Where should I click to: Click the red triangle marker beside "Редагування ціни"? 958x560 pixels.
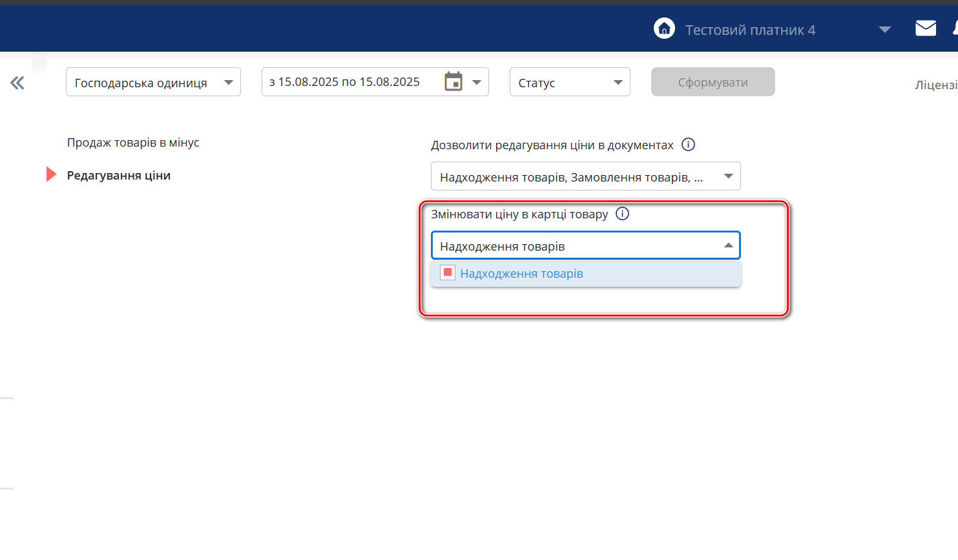coord(51,174)
